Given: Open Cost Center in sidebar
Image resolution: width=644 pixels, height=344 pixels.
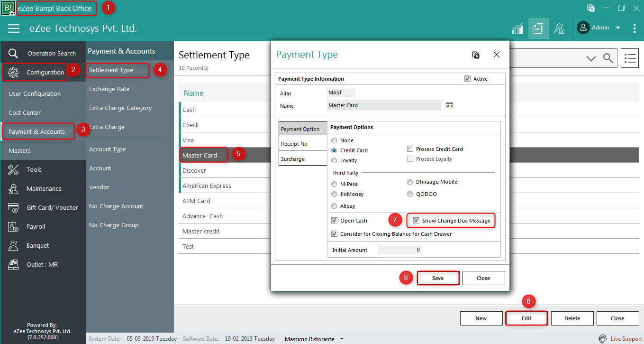Looking at the screenshot, I should pyautogui.click(x=25, y=113).
